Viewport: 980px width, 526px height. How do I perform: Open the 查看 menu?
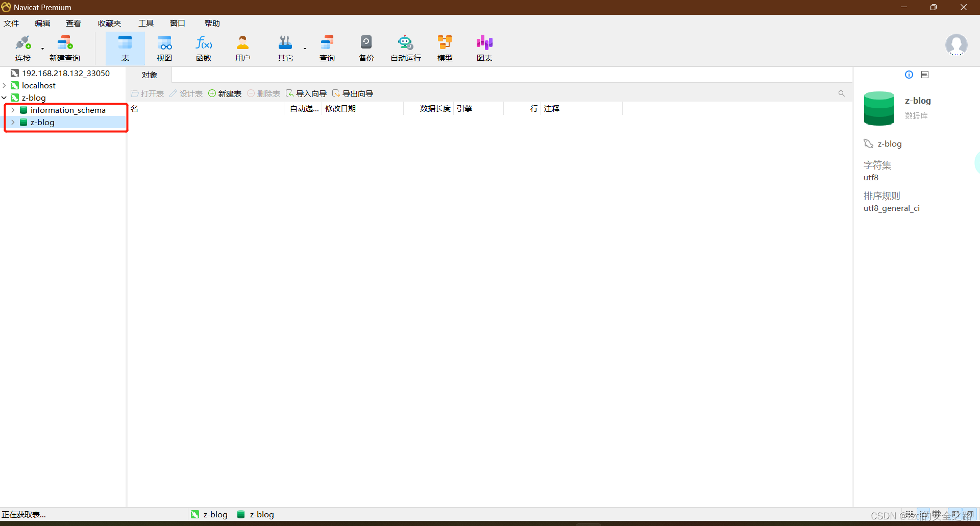(73, 23)
